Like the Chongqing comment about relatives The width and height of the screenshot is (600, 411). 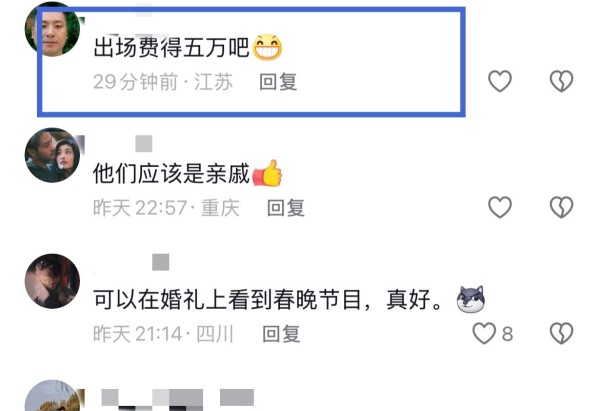[500, 207]
